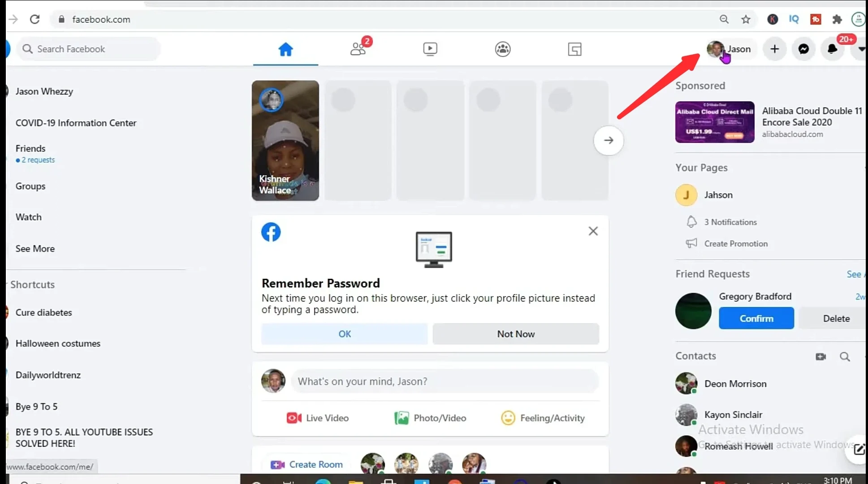Choose Feeling/Activity for a post
The height and width of the screenshot is (484, 868).
543,418
